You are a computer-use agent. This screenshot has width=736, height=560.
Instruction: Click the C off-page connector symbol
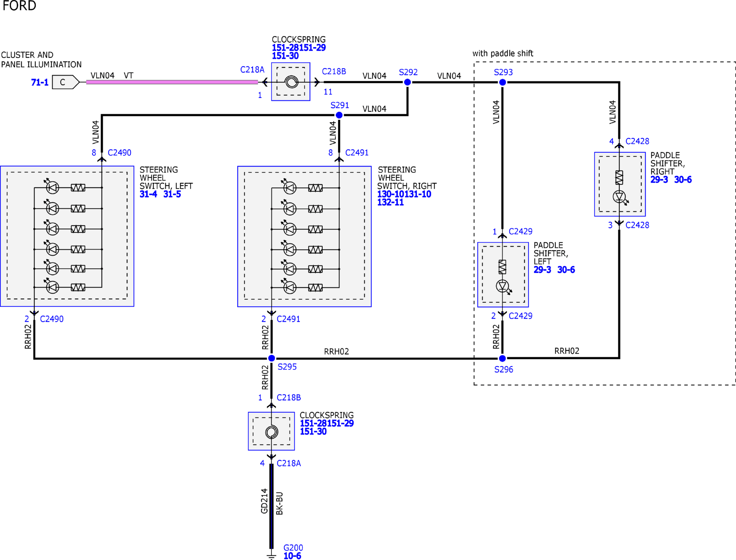[x=66, y=82]
